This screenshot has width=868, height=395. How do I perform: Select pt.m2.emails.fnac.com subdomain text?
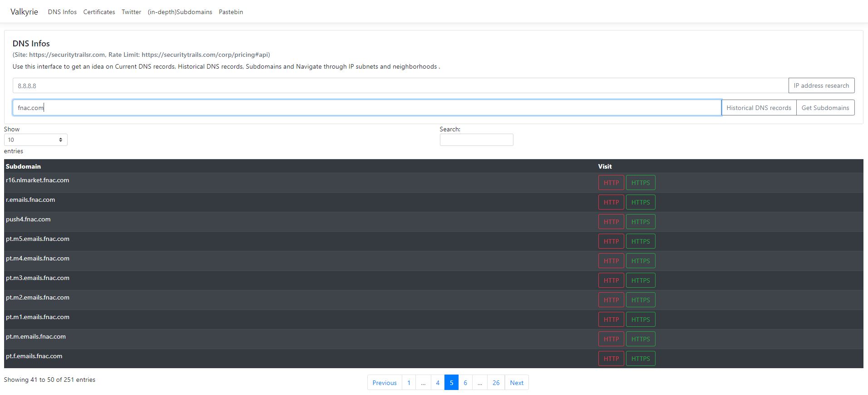click(38, 297)
